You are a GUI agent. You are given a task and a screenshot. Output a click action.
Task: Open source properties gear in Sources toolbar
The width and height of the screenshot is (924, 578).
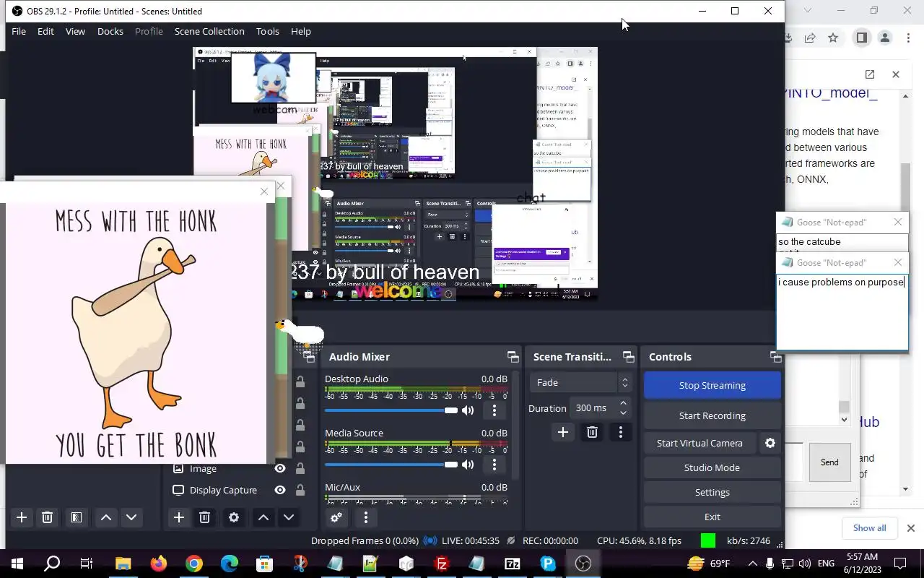coord(234,517)
